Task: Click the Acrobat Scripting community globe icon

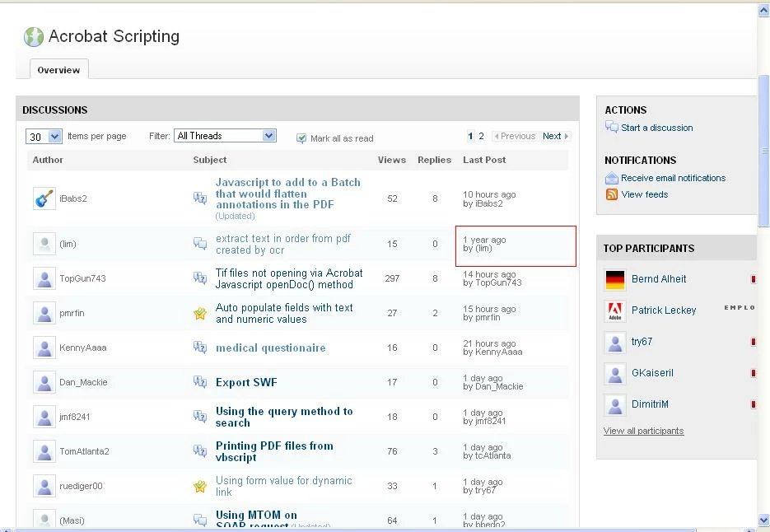Action: tap(34, 37)
